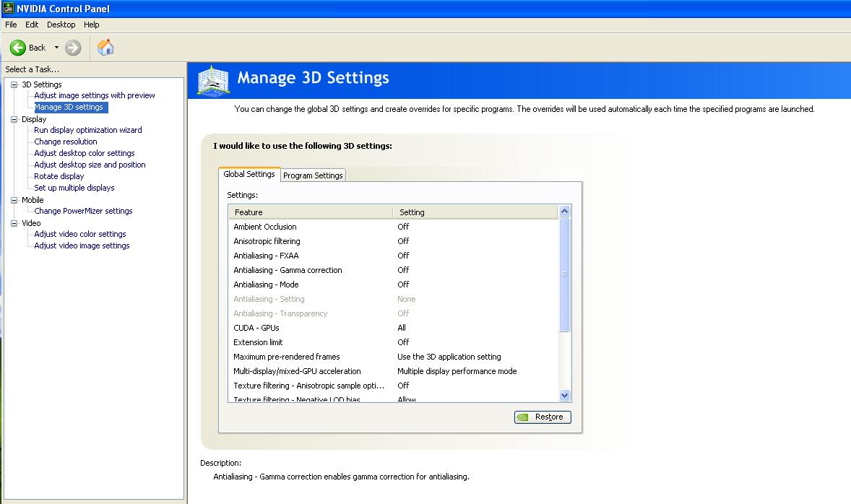Open Adjust desktop color settings
This screenshot has width=851, height=504.
(x=84, y=153)
